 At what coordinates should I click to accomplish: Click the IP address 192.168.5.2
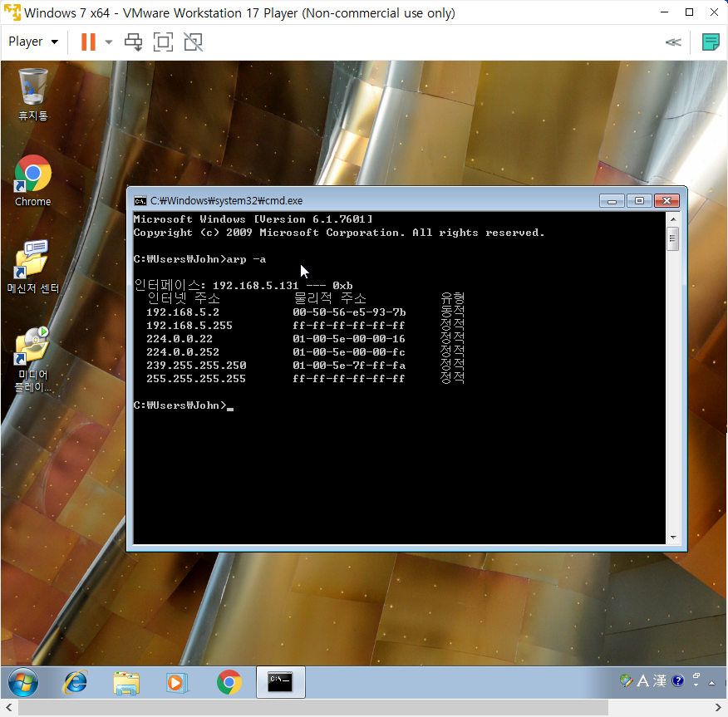(x=183, y=312)
